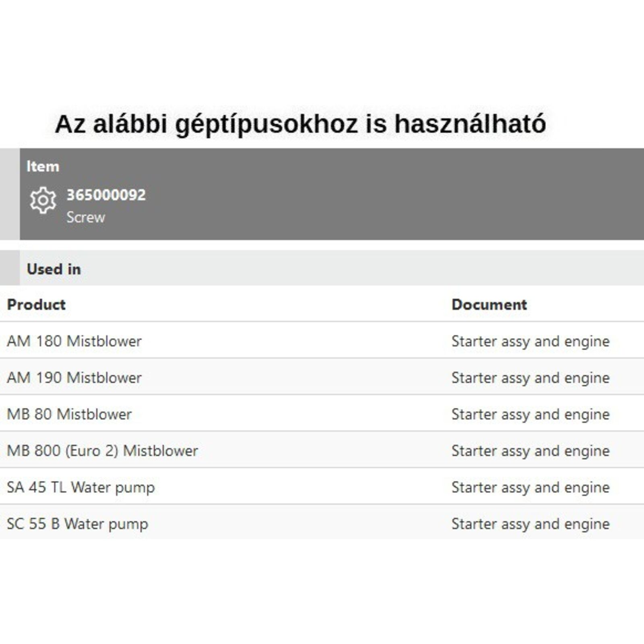Viewport: 644px width, 644px height.
Task: Click the Product column header
Action: click(36, 305)
